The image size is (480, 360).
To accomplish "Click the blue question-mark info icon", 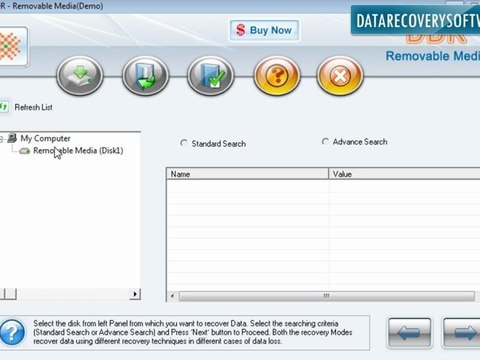I will [x=12, y=332].
